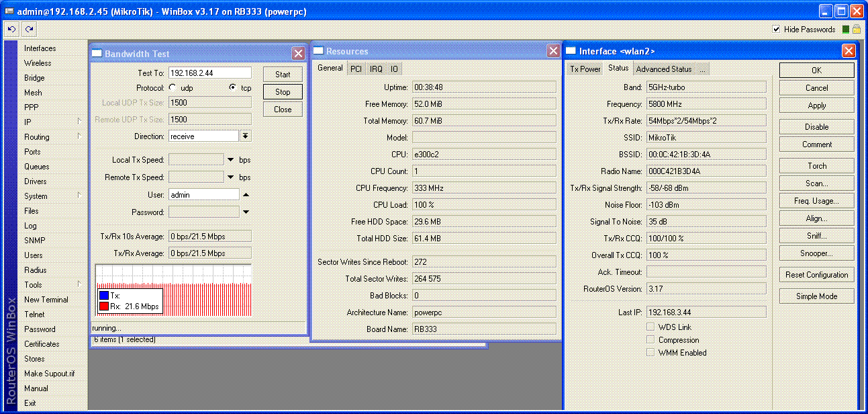
Task: Click the Sniff... button
Action: click(816, 236)
